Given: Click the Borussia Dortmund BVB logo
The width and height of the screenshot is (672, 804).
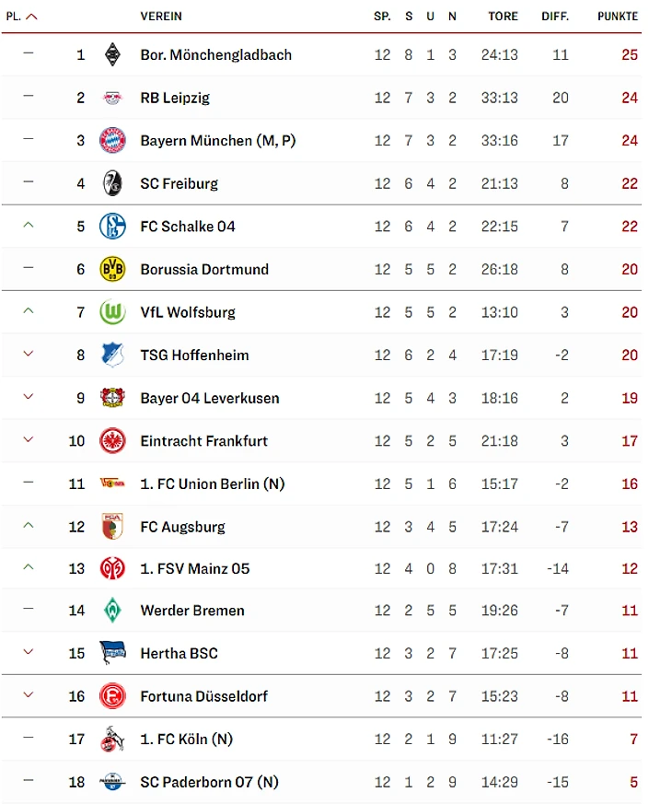Looking at the screenshot, I should coord(112,269).
